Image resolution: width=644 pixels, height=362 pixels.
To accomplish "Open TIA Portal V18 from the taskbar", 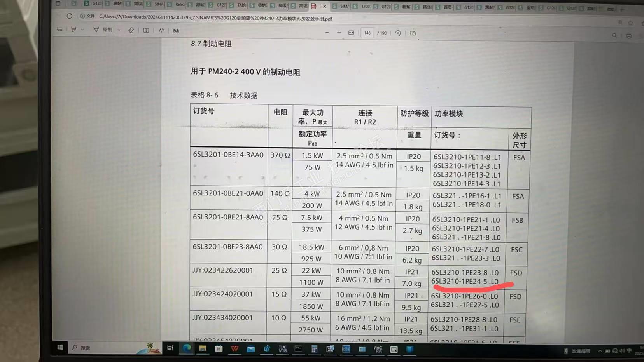I will click(x=283, y=349).
